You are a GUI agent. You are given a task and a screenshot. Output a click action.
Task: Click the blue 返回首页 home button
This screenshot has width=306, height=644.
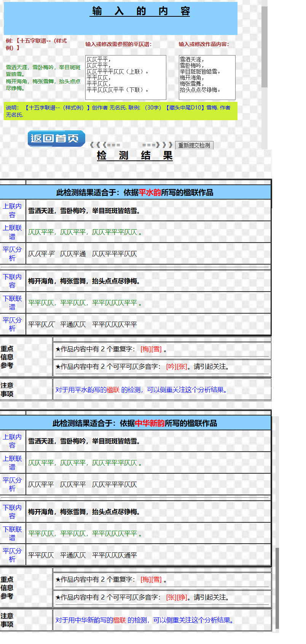pyautogui.click(x=56, y=138)
